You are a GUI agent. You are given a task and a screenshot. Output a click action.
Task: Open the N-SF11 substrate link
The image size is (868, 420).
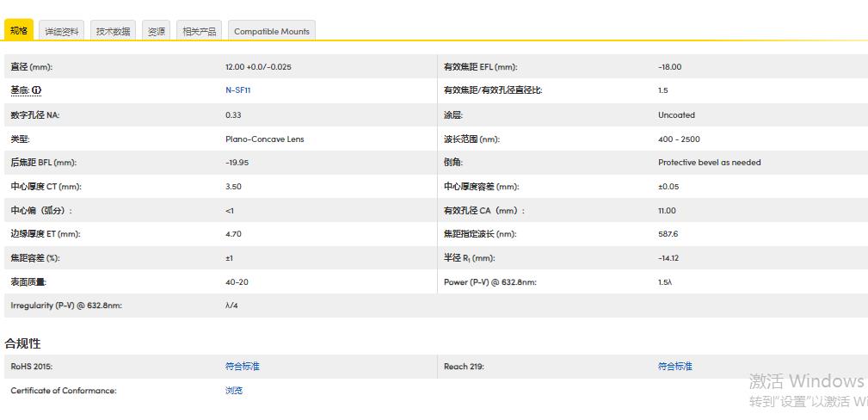tap(237, 90)
